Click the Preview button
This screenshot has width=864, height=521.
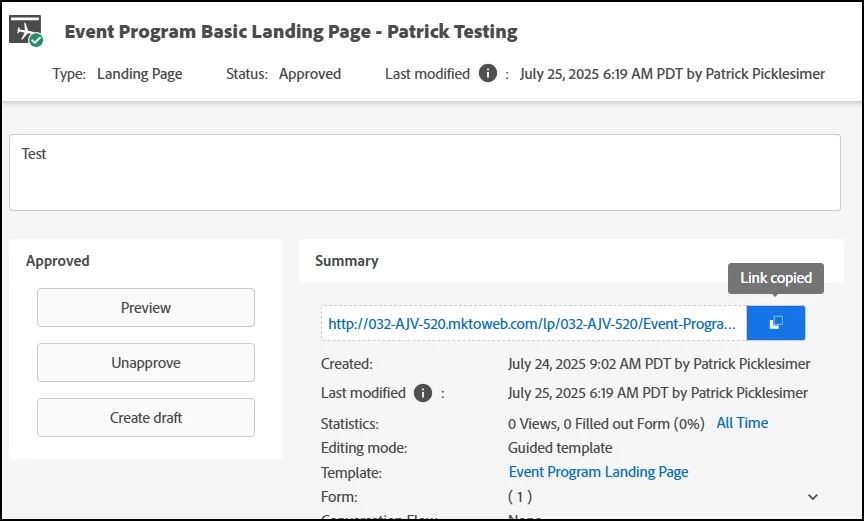[146, 307]
